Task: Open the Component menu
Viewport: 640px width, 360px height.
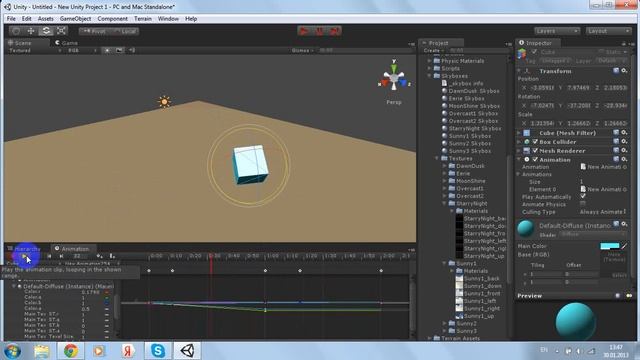Action: 113,19
